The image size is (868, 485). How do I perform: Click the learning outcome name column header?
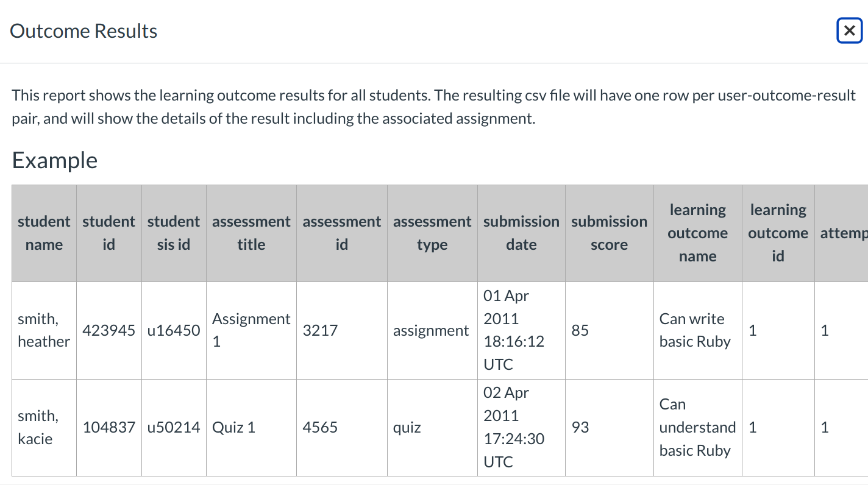[697, 233]
